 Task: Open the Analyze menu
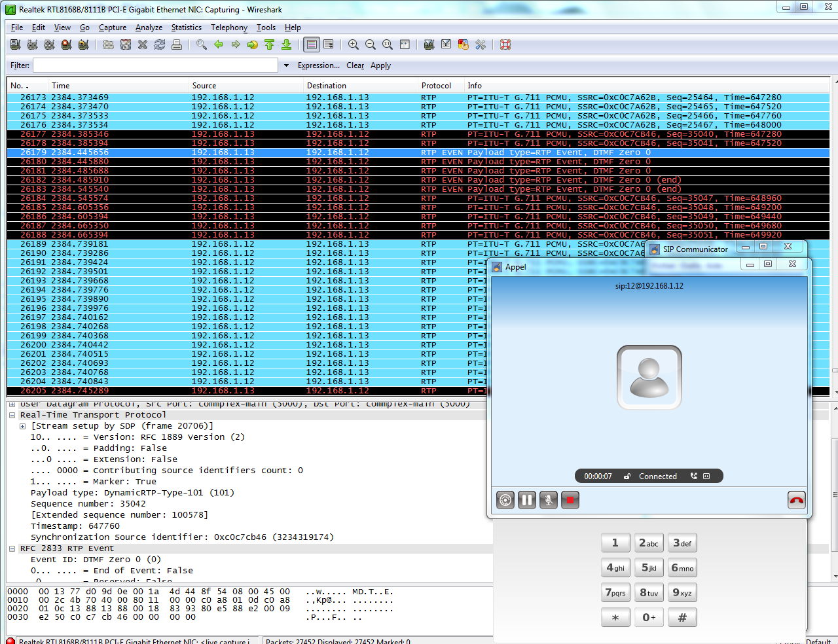149,27
